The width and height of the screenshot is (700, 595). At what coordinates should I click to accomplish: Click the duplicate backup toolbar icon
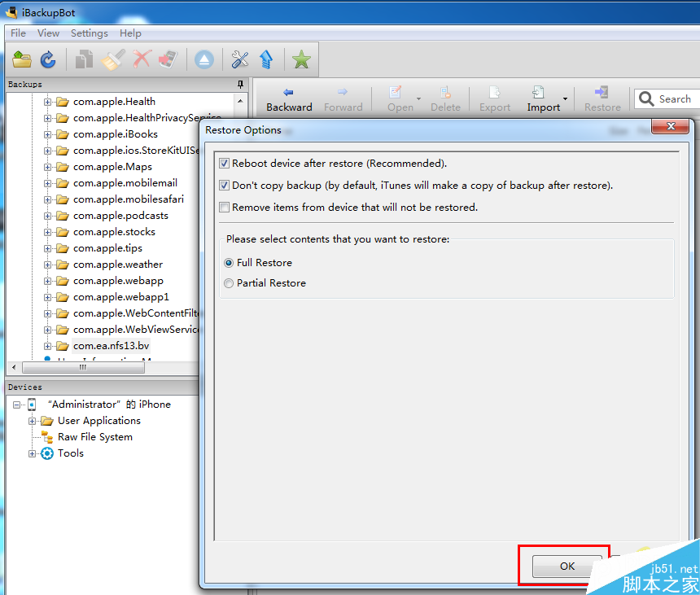click(x=84, y=59)
